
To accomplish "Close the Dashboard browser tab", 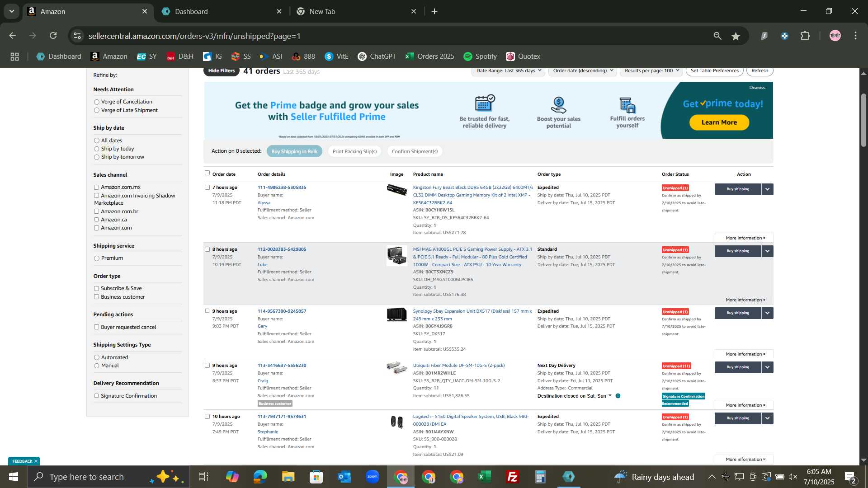I will click(279, 11).
